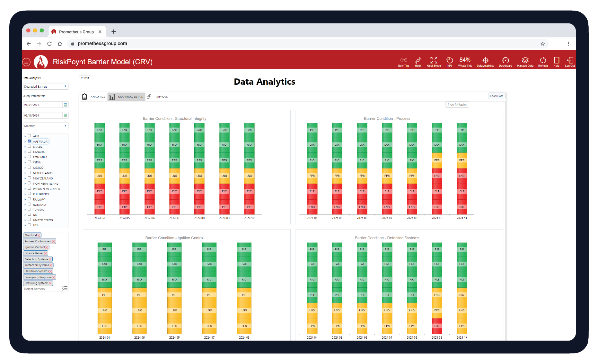Go to the Dashboard
This screenshot has width=598, height=364.
point(506,61)
